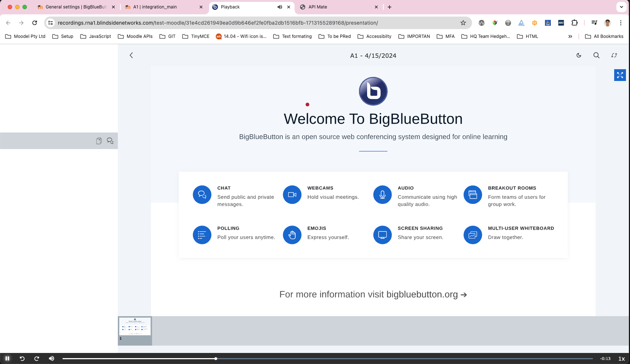The width and height of the screenshot is (630, 364).
Task: View site information icon in address bar
Action: point(50,23)
